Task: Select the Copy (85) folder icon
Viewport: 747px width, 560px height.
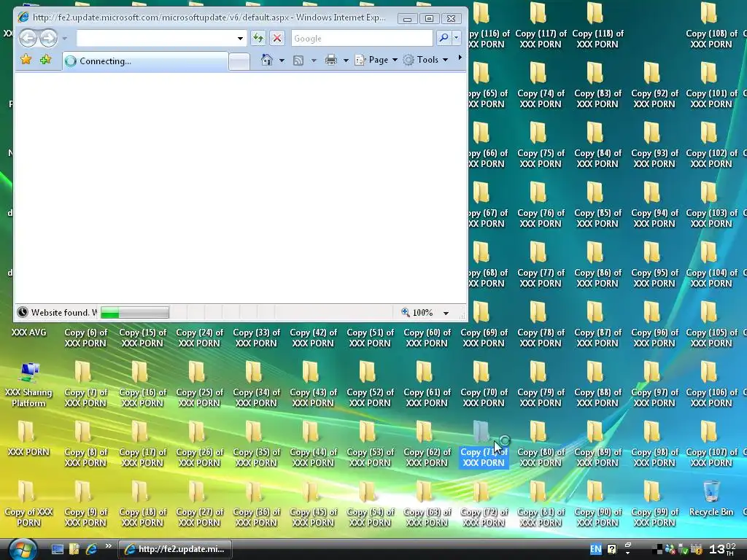Action: coord(595,192)
